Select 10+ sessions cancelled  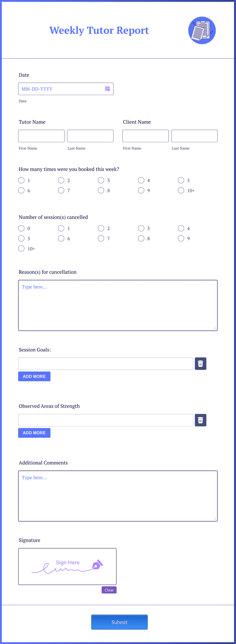(21, 248)
